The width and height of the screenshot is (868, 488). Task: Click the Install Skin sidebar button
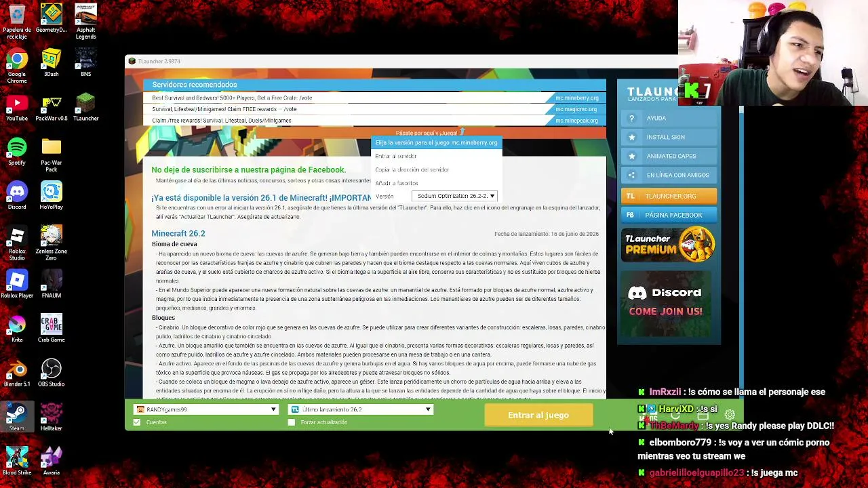669,137
